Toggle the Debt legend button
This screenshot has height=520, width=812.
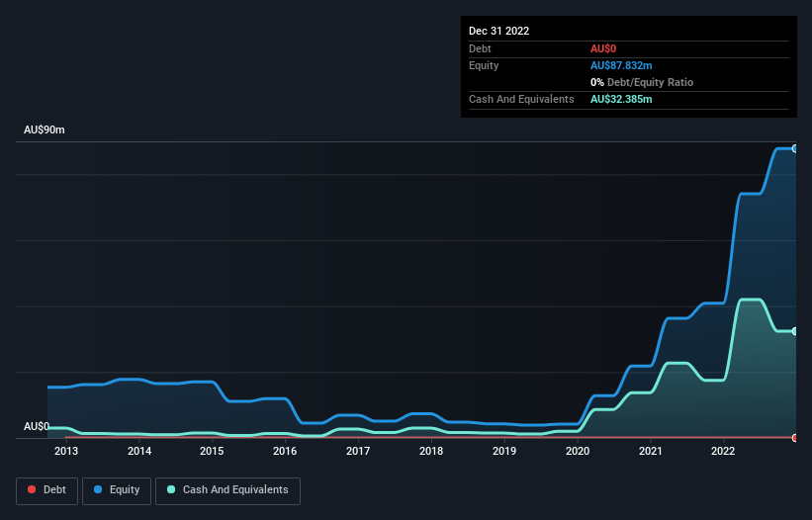(46, 490)
